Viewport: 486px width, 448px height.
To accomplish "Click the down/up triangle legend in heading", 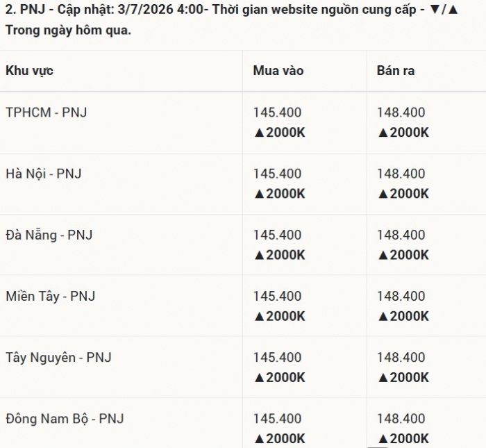I will point(444,10).
